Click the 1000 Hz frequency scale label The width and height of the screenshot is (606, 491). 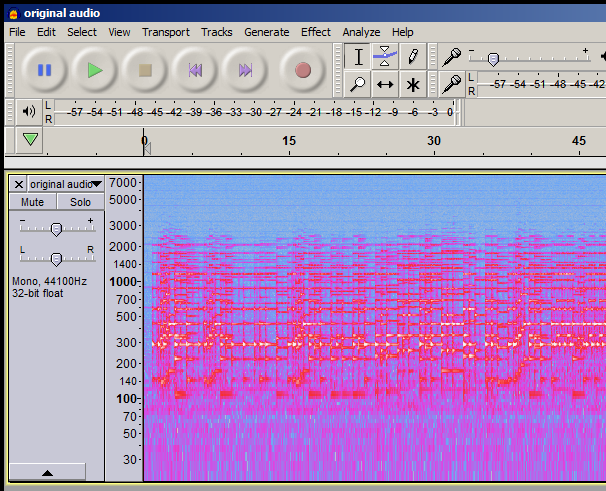[123, 282]
